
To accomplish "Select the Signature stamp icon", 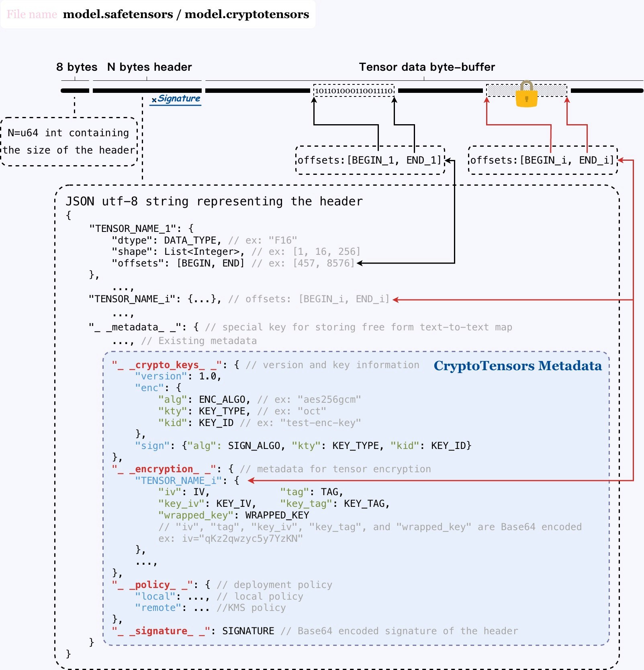I will 175,99.
